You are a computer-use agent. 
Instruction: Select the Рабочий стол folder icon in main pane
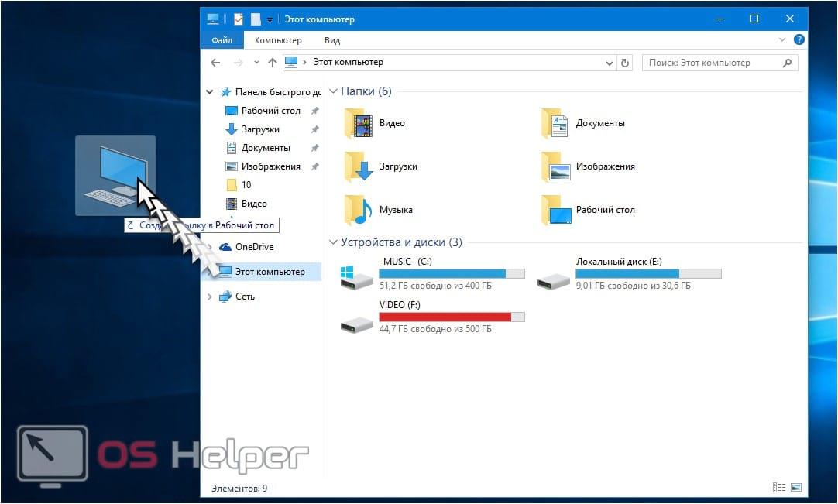(555, 210)
